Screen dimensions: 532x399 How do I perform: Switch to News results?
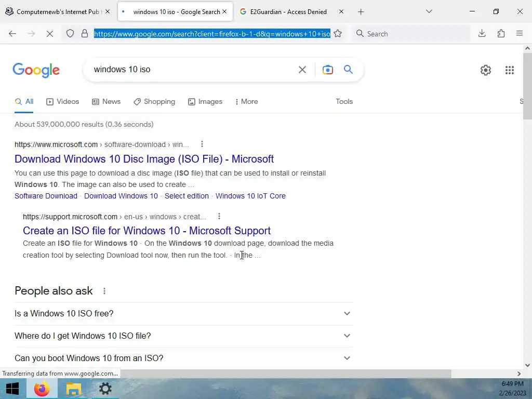tap(106, 101)
